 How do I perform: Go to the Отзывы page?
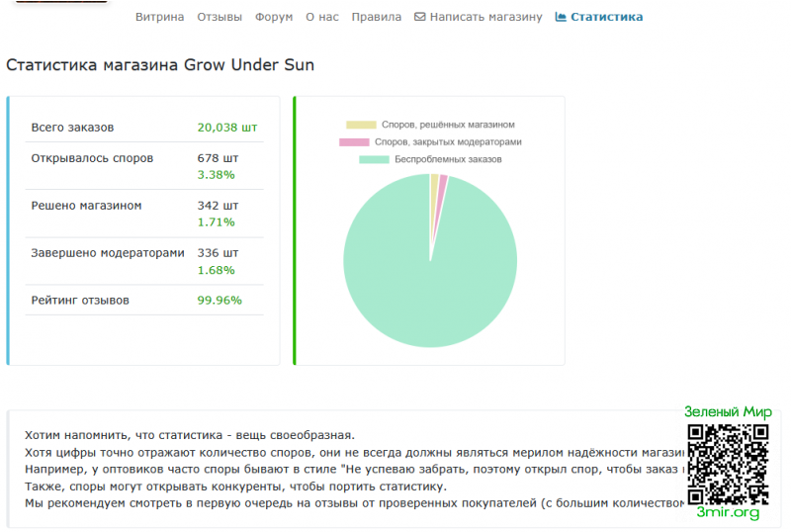click(x=220, y=17)
